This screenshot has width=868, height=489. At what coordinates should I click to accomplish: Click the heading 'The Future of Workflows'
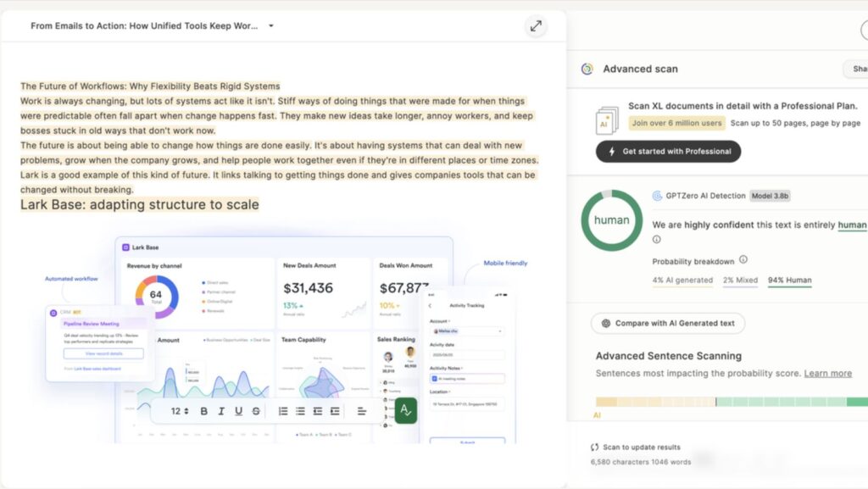click(x=150, y=86)
